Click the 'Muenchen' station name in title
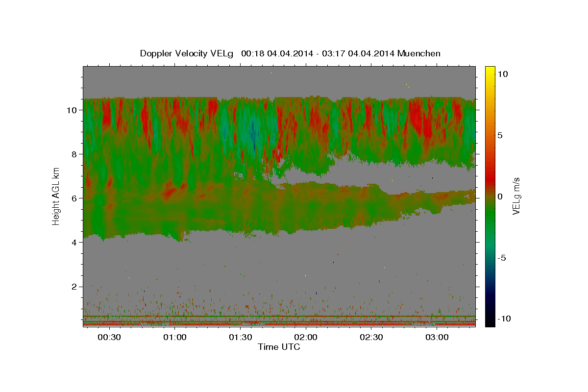This screenshot has width=588, height=392. click(x=419, y=53)
